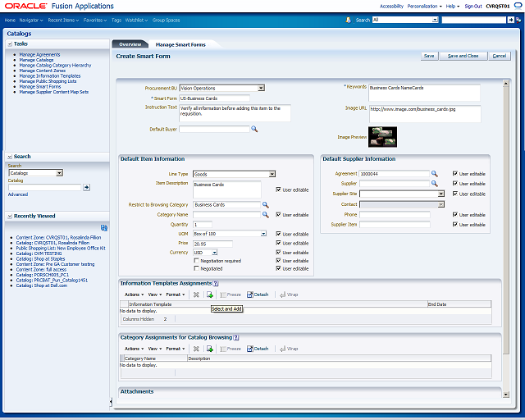Screen dimensions: 525x420
Task: Click the Save and Close button
Action: (x=463, y=56)
